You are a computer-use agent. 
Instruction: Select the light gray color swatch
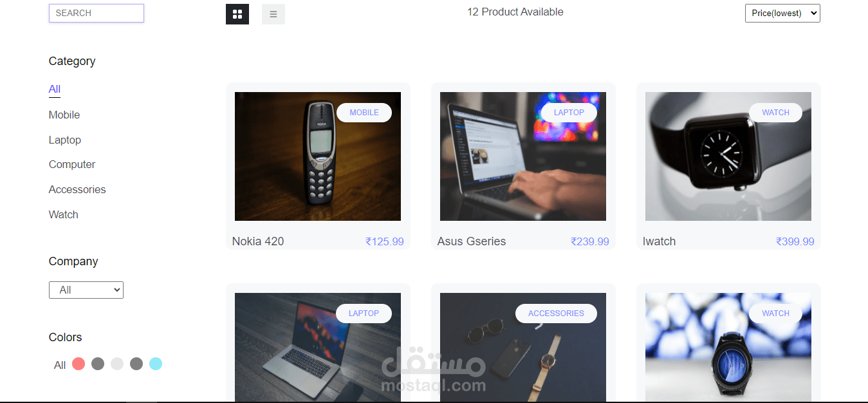click(x=117, y=364)
